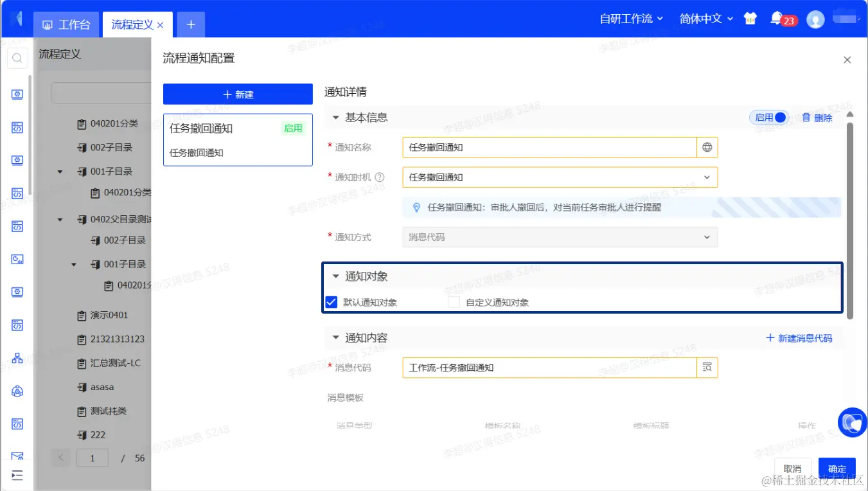868x491 pixels.
Task: Collapse the 通知对象 section
Action: click(x=335, y=276)
